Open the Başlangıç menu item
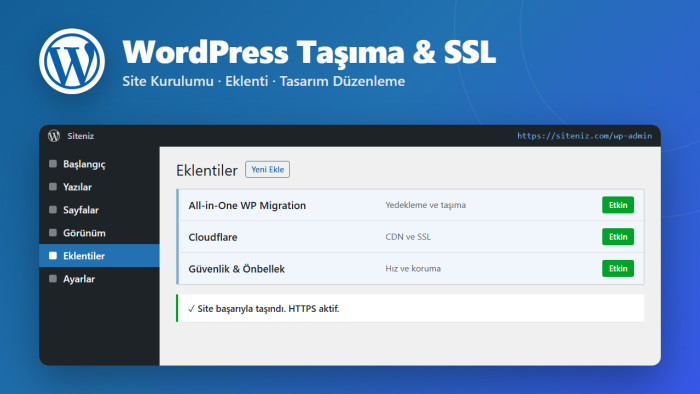Viewport: 700px width, 394px height. [x=99, y=164]
